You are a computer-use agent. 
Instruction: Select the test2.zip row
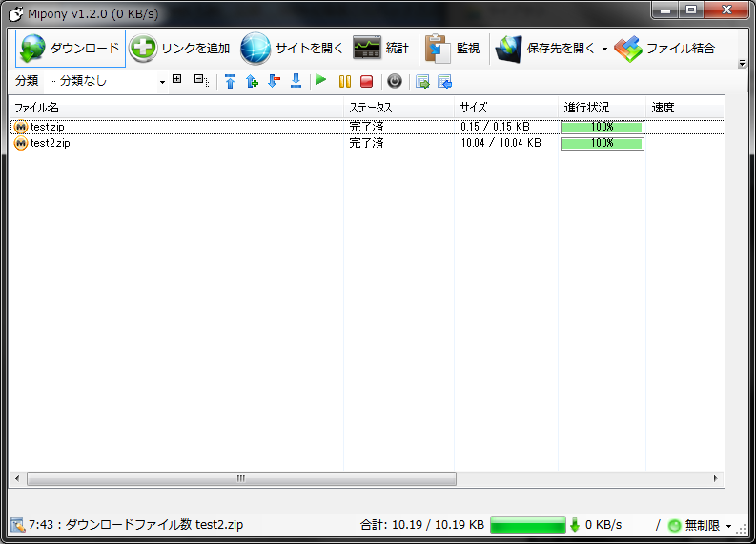(x=367, y=143)
